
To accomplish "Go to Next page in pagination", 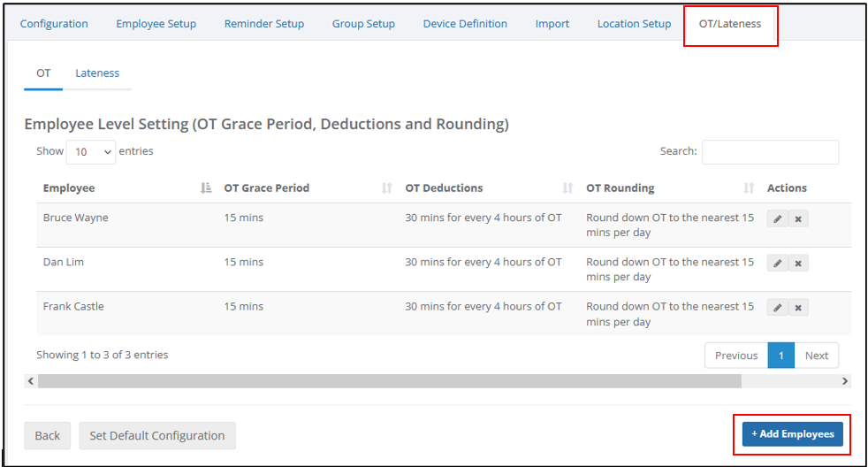I will pos(817,356).
